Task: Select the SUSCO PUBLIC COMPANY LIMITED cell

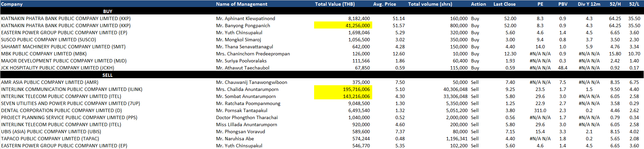Action: pos(48,40)
